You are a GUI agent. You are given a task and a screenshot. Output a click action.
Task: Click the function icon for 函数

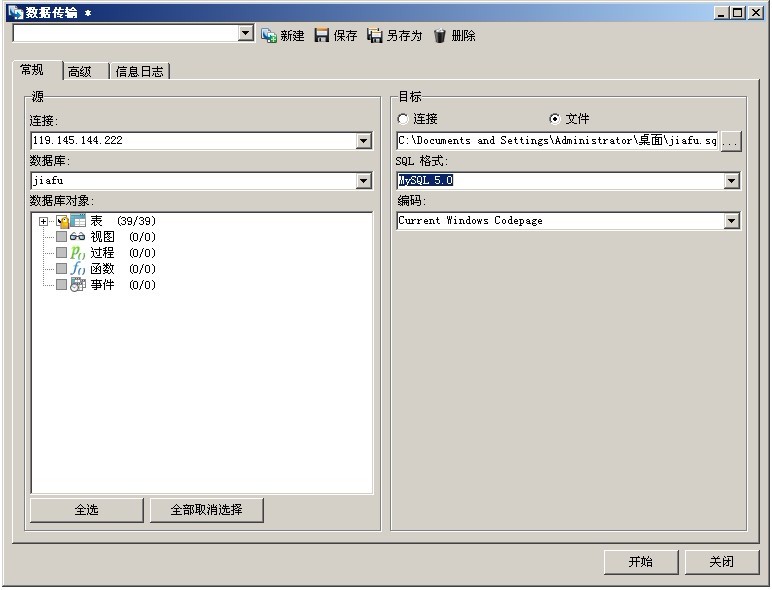click(x=77, y=268)
